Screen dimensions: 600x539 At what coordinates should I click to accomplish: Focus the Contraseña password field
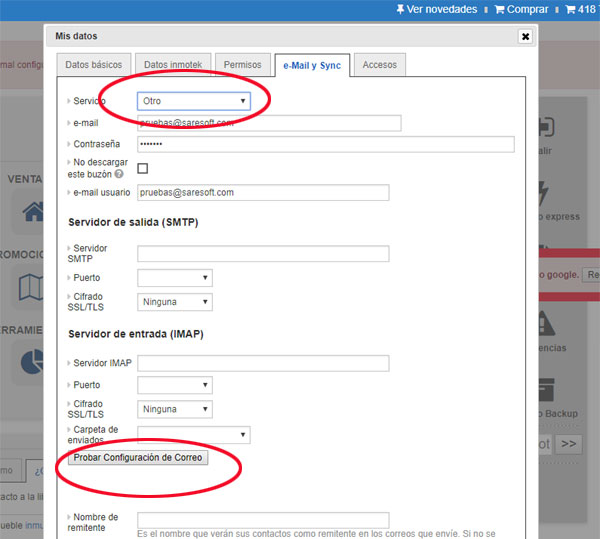[x=326, y=144]
